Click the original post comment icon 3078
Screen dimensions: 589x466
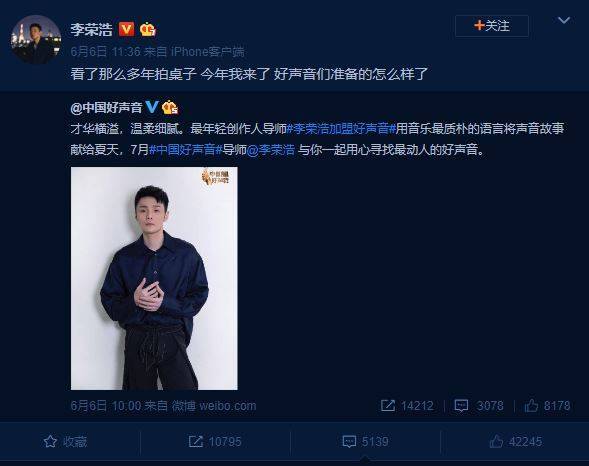point(479,406)
